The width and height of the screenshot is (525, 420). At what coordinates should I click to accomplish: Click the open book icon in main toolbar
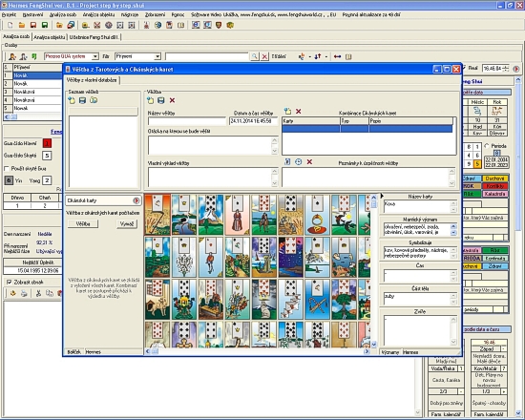(x=180, y=25)
